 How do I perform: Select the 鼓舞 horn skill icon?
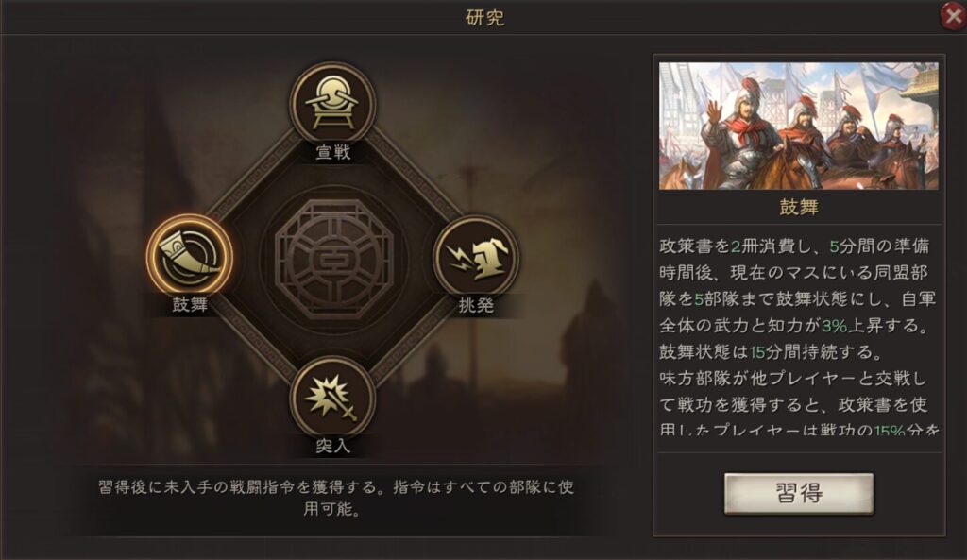pos(190,257)
